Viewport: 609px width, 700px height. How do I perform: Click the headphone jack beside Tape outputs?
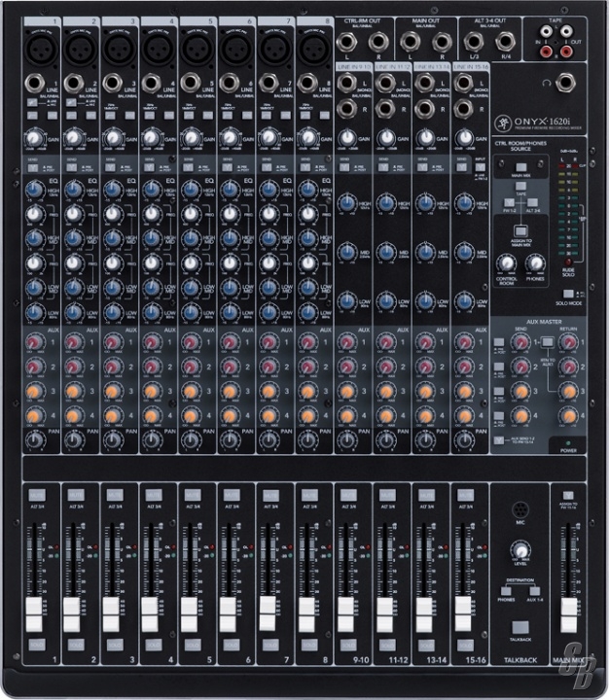pyautogui.click(x=562, y=84)
